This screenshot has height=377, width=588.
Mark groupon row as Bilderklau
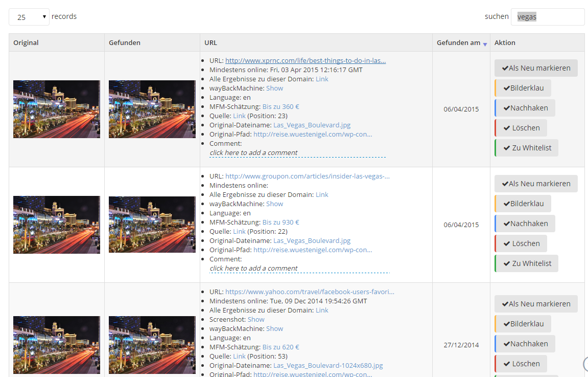pyautogui.click(x=523, y=204)
